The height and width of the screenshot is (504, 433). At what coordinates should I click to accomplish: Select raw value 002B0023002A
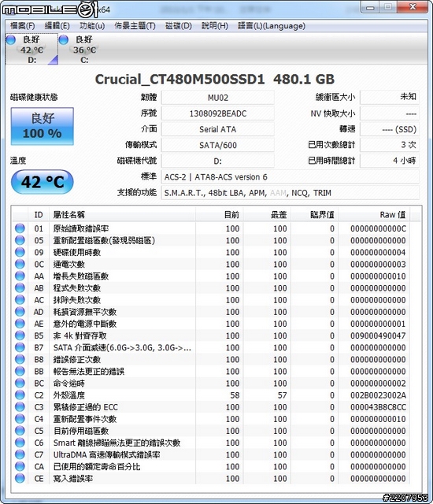378,395
